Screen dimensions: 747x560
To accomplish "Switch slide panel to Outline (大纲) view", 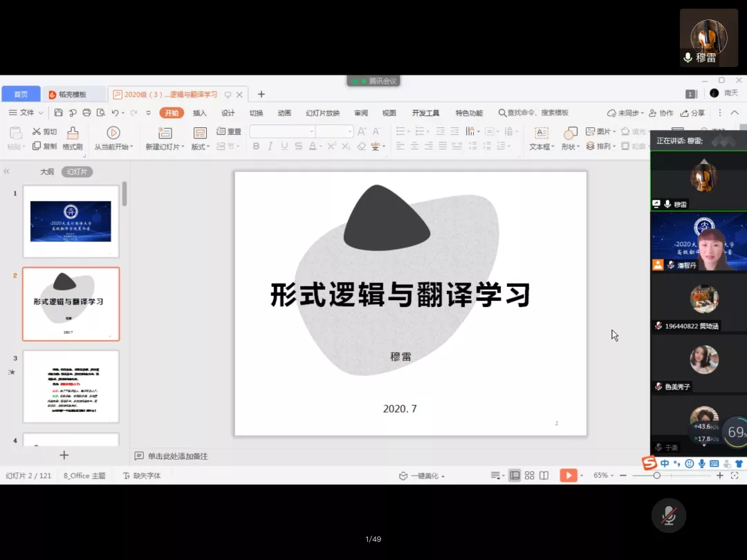I will click(46, 171).
